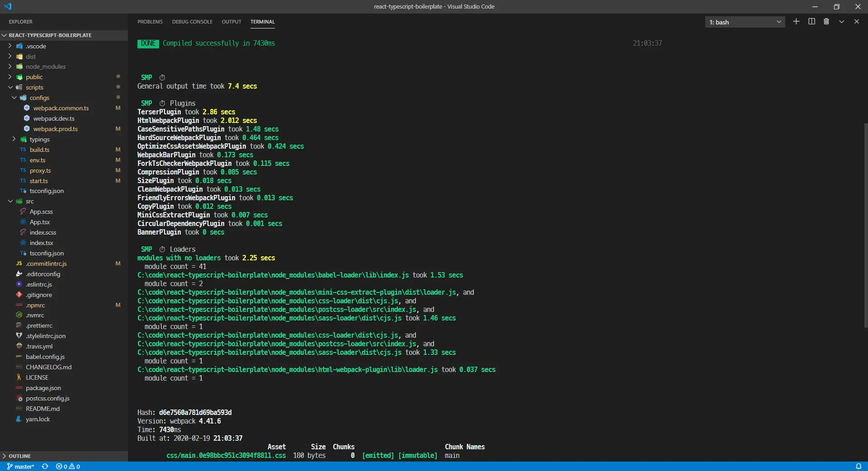Viewport: 868px width, 471px height.
Task: Open notifications bell in status bar
Action: click(x=859, y=466)
